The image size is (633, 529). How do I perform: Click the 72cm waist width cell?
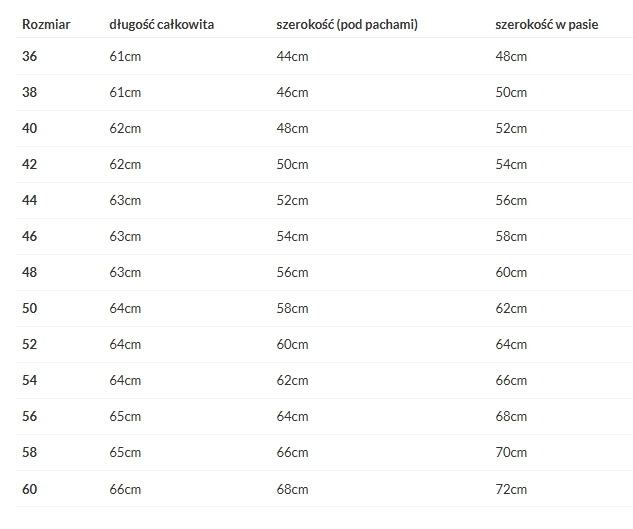tap(511, 489)
